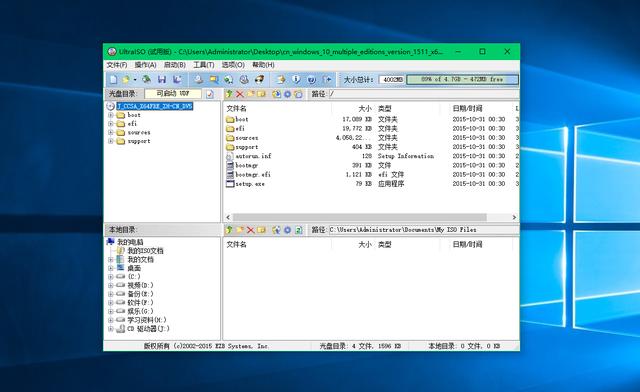Click the 可启动 UDF boot type field

173,94
